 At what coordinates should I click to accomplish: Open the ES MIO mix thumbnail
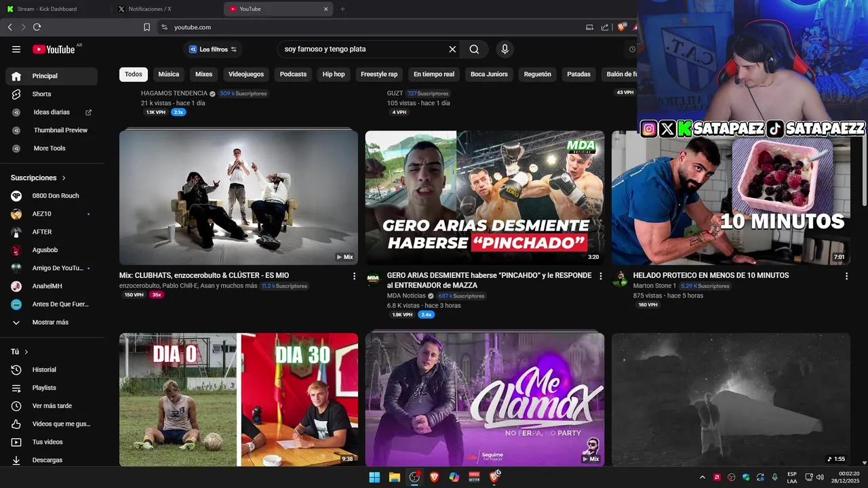tap(239, 197)
